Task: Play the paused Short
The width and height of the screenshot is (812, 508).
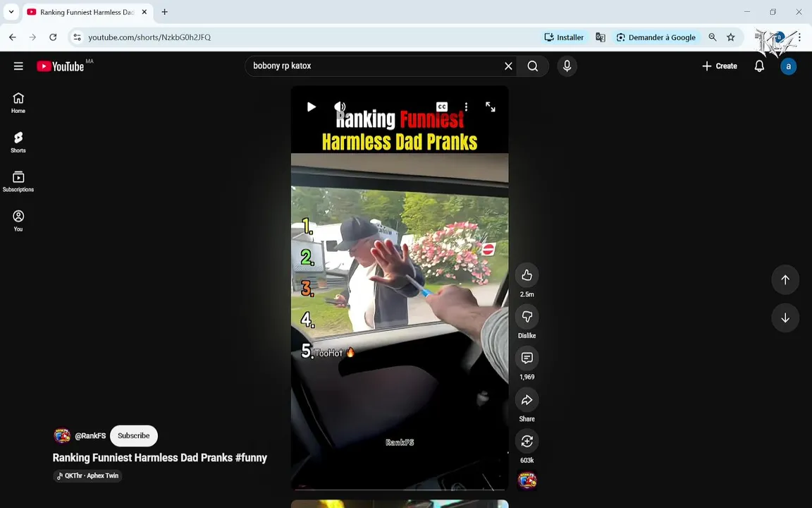Action: [x=312, y=107]
